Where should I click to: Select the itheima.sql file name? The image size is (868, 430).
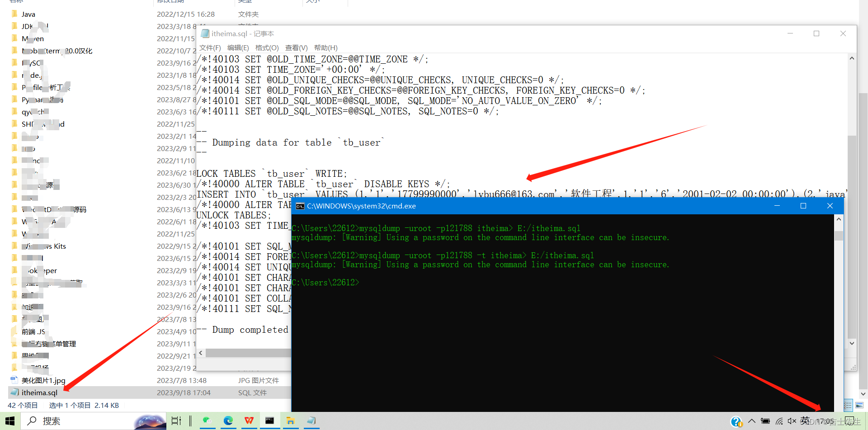[39, 392]
